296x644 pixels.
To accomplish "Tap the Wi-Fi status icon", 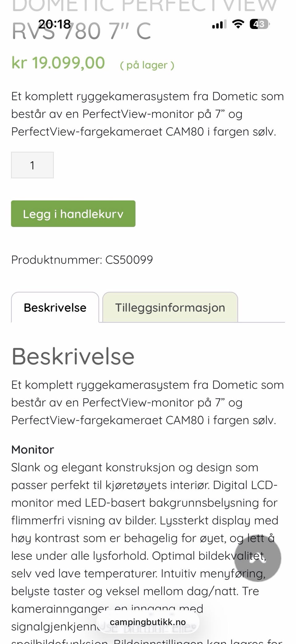I will click(237, 24).
